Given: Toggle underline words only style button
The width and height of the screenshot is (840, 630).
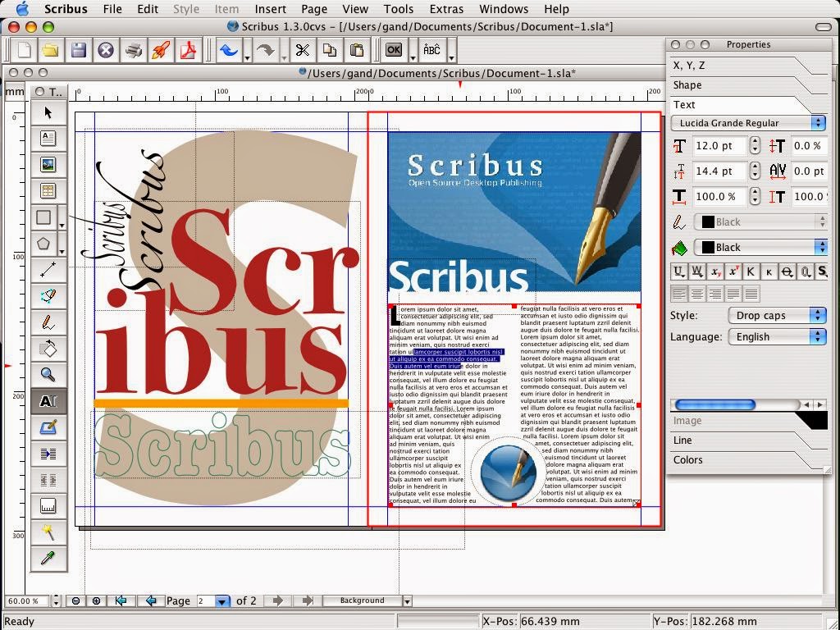Looking at the screenshot, I should pos(697,272).
